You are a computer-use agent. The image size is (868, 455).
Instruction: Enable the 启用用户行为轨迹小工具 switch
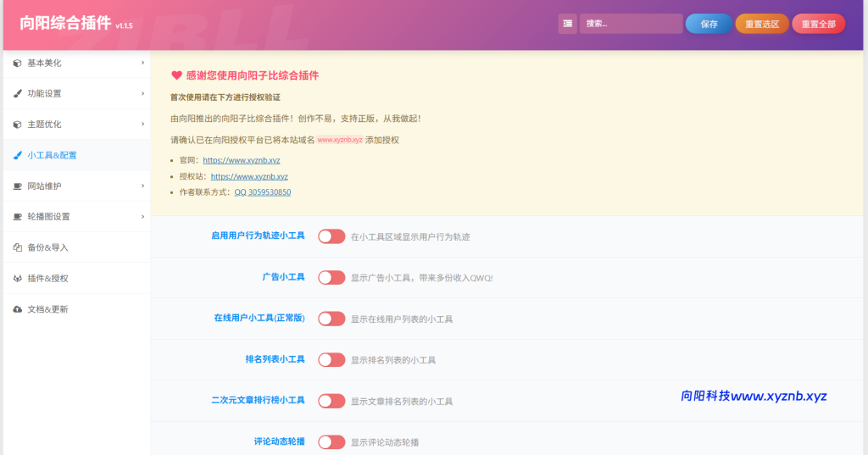331,236
